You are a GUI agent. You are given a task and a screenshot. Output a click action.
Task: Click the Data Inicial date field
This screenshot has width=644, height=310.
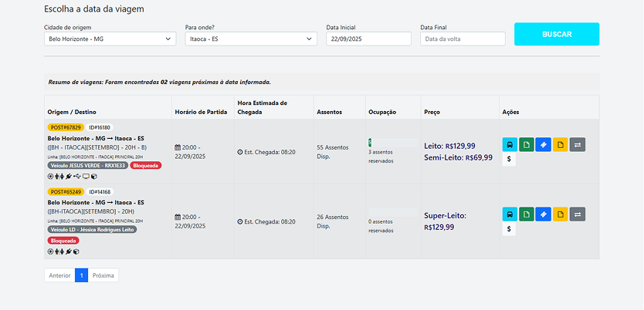pyautogui.click(x=369, y=39)
